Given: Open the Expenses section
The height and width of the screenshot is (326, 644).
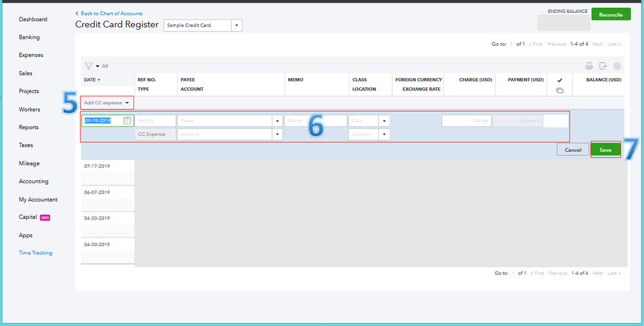Looking at the screenshot, I should [31, 55].
